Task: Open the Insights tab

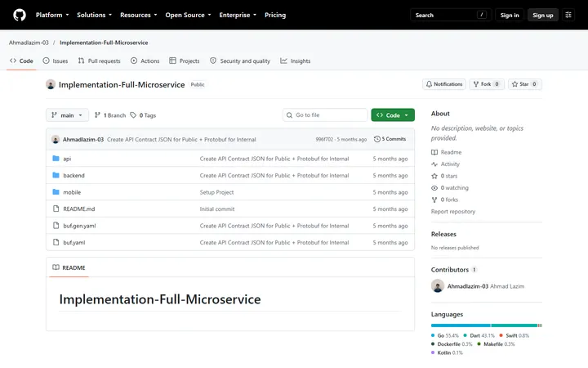Action: [x=295, y=61]
